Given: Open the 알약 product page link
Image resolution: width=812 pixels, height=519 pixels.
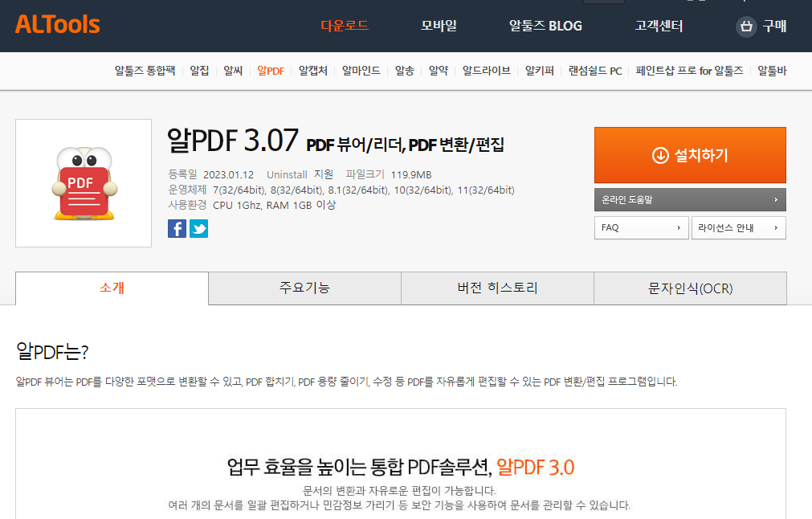Looking at the screenshot, I should (x=437, y=71).
